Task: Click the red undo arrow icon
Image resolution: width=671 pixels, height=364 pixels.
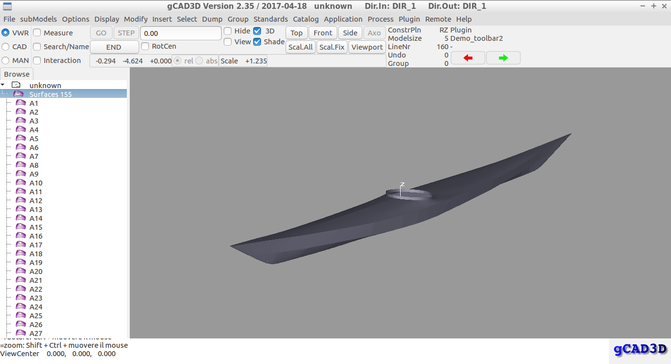Action: point(468,58)
